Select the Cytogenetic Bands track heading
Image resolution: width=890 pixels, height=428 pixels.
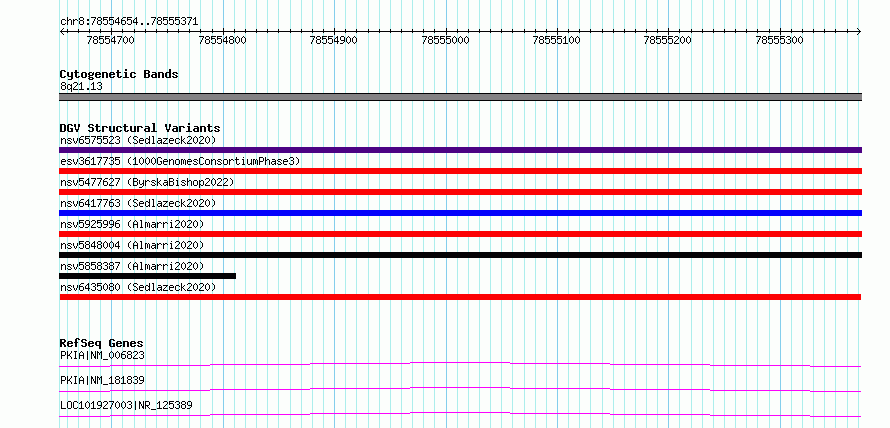(119, 74)
